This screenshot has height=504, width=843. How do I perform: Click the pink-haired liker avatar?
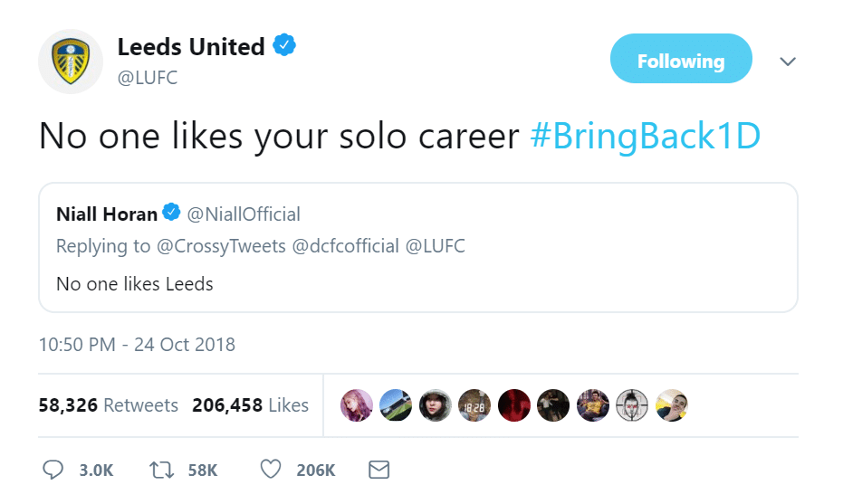click(357, 405)
